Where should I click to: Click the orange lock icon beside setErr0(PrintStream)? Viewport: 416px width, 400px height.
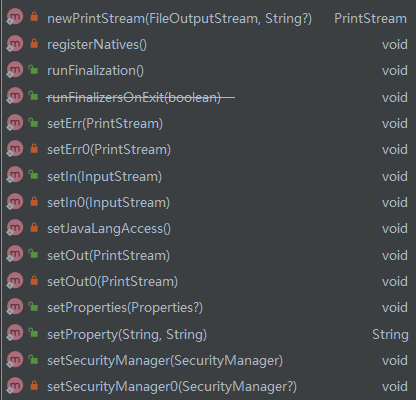[34, 148]
